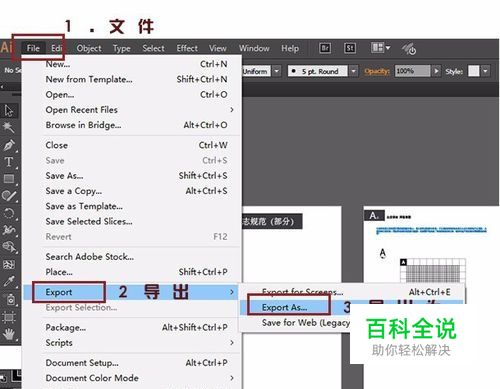Select the Type tool
This screenshot has width=500, height=389.
click(x=9, y=162)
